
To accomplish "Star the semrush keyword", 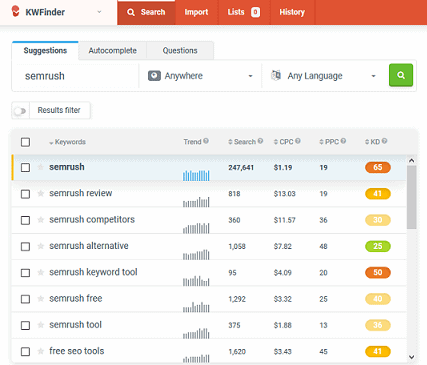I will coord(41,167).
